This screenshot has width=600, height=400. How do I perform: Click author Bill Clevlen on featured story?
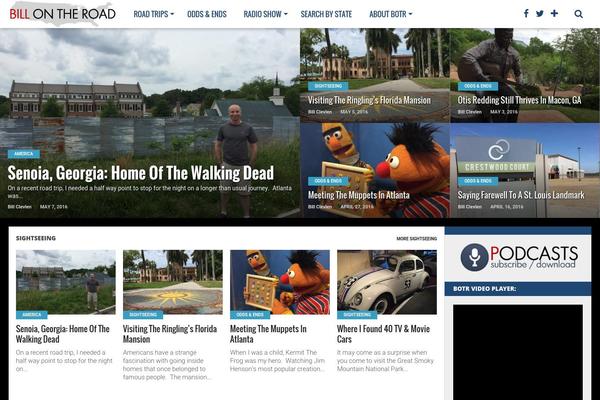(x=20, y=207)
